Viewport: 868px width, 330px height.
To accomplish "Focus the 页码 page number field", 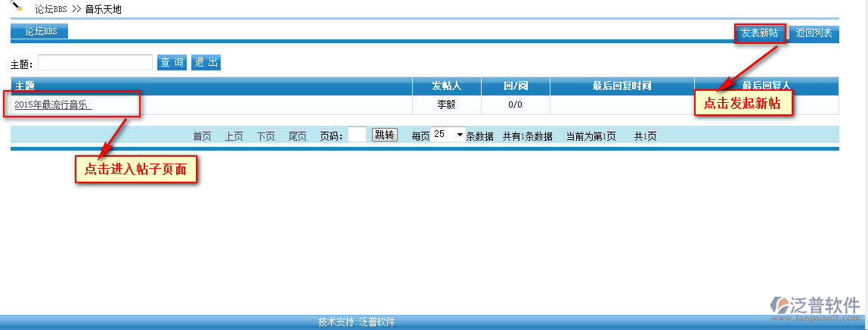I will coord(357,135).
